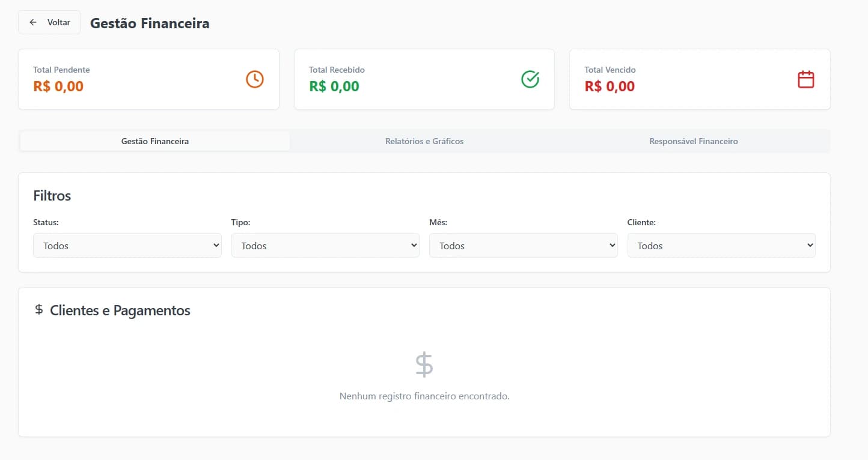The image size is (868, 460).
Task: Click the green checkmark icon on Total Recebido card
Action: (530, 79)
